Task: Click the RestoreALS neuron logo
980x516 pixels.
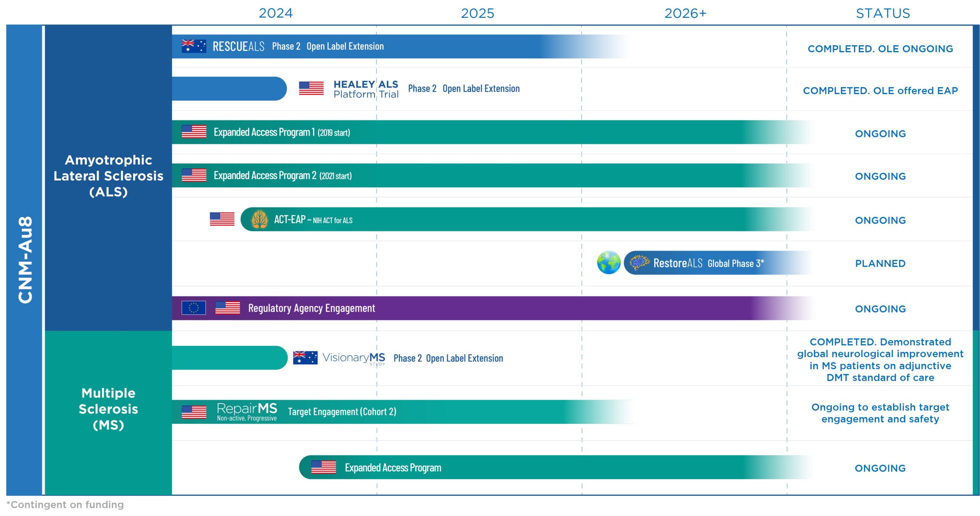Action: coord(639,262)
